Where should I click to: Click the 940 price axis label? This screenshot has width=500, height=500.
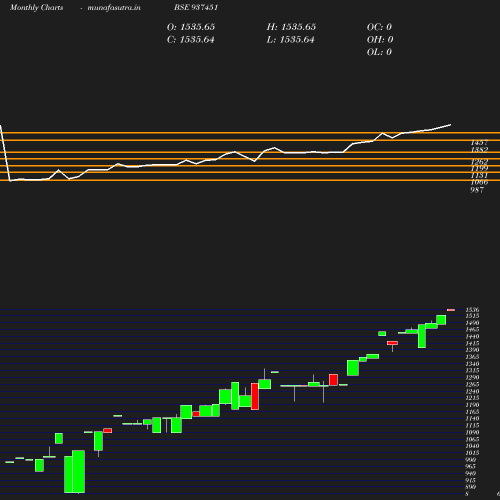471,474
